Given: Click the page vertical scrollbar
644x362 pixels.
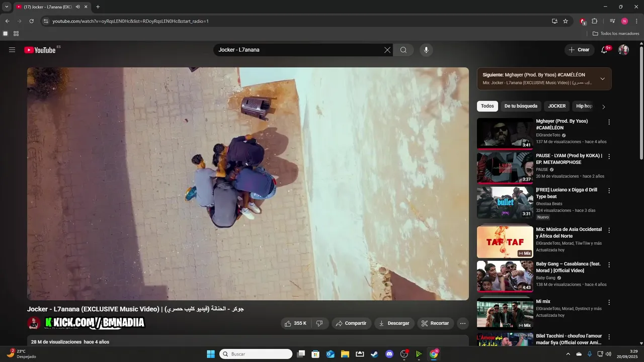Looking at the screenshot, I should [x=641, y=103].
